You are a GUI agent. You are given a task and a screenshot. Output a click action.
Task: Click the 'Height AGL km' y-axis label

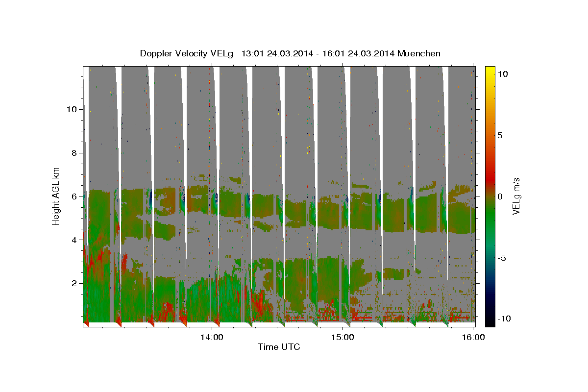(x=56, y=196)
